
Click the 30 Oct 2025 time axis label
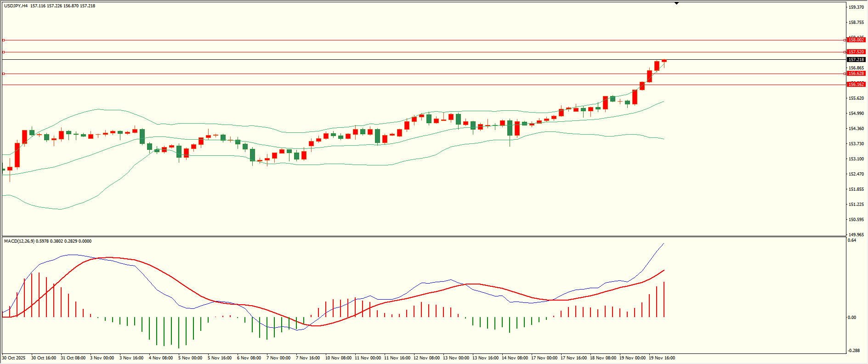click(14, 358)
